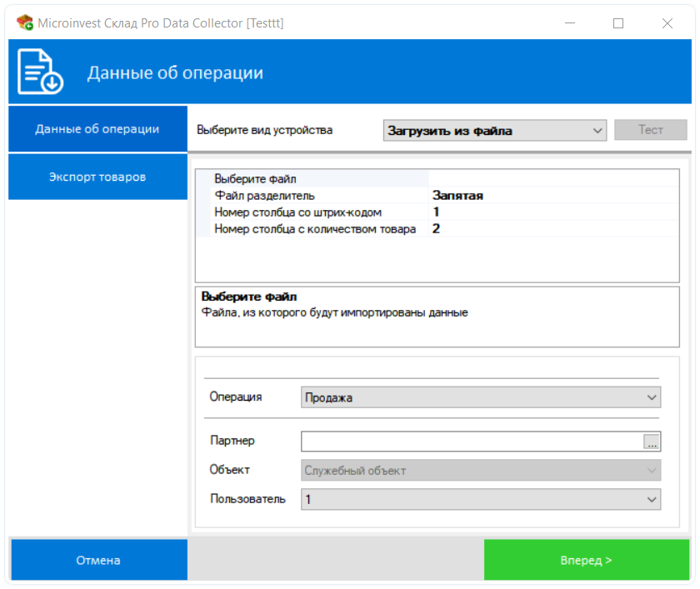Switch to Экспорт товаров tab
This screenshot has width=700, height=589.
pyautogui.click(x=97, y=177)
